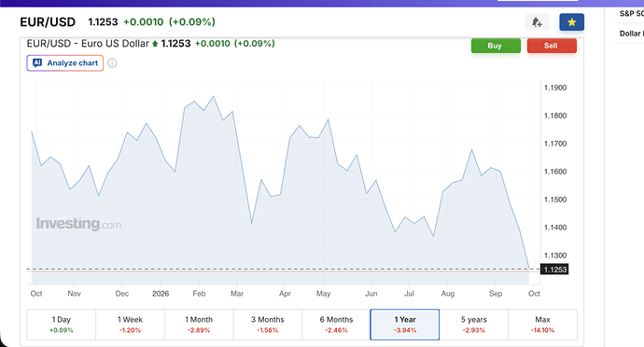Select the 6 Months timeframe tab
The width and height of the screenshot is (644, 347).
coord(336,325)
